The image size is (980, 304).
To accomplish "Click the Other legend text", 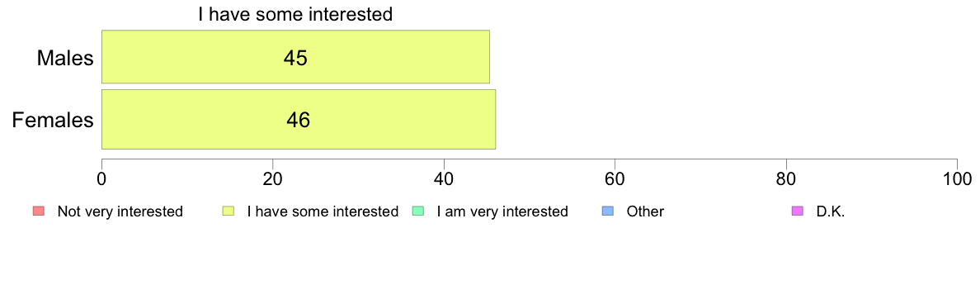I will point(646,211).
